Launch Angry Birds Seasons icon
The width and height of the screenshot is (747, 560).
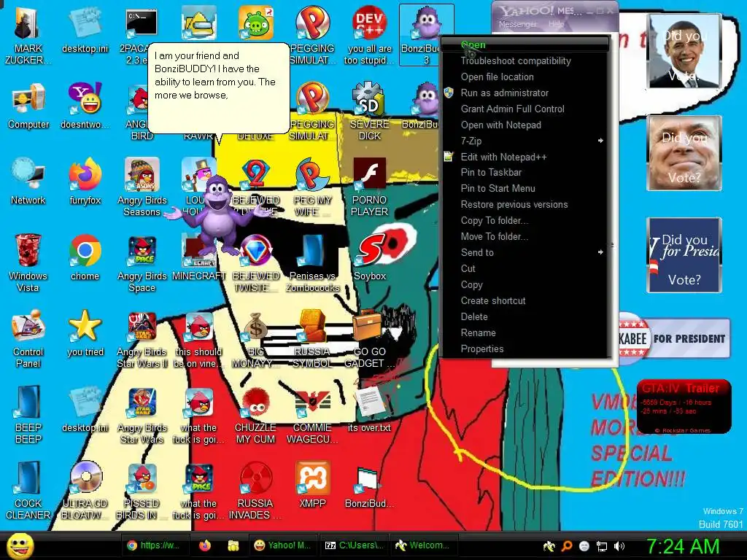point(142,187)
